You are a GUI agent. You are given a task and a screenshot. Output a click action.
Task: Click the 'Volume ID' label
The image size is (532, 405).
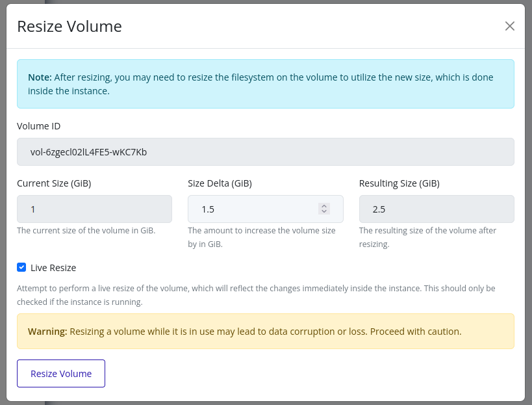[39, 126]
